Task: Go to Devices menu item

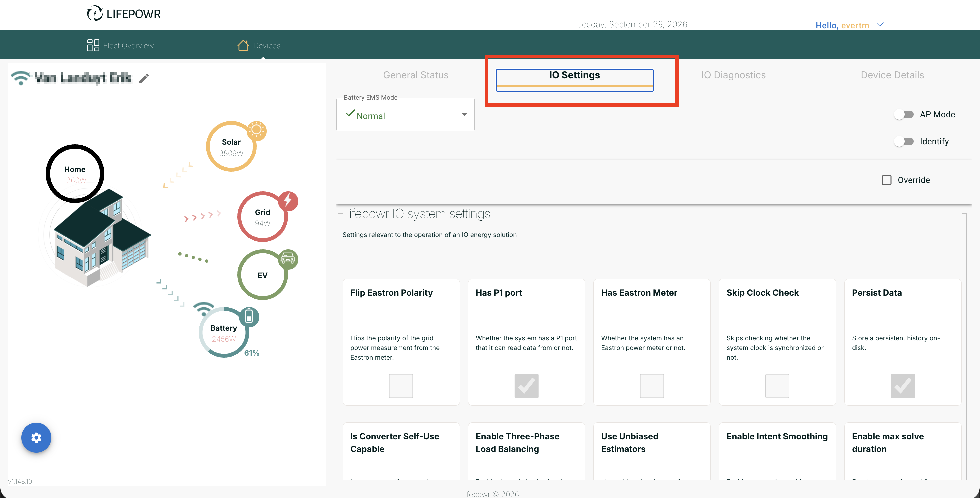Action: (x=259, y=45)
